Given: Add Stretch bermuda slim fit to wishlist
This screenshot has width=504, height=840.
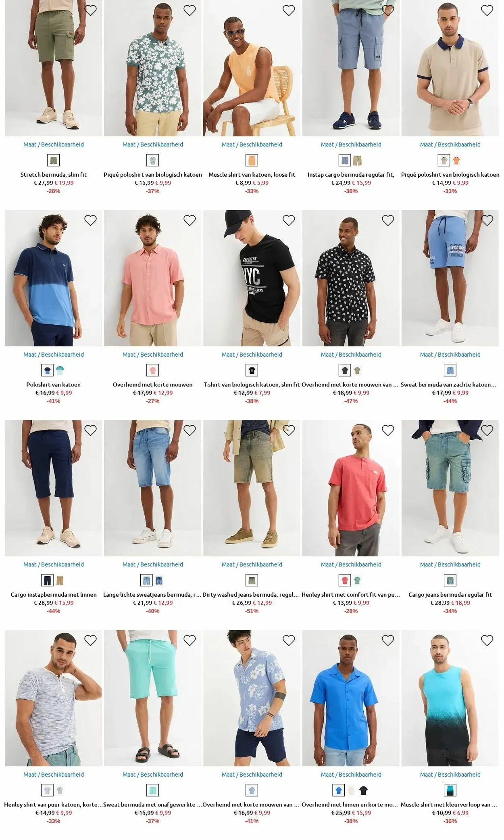Looking at the screenshot, I should click(x=90, y=10).
